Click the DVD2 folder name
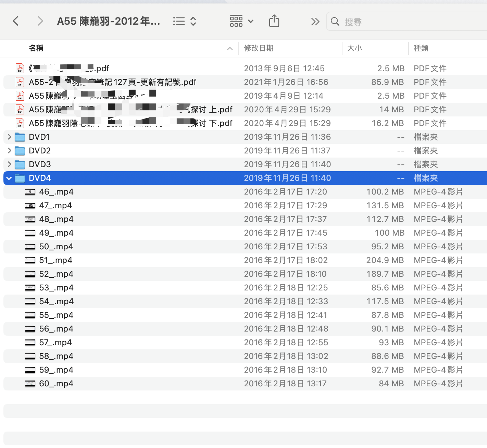The image size is (487, 448). 40,151
